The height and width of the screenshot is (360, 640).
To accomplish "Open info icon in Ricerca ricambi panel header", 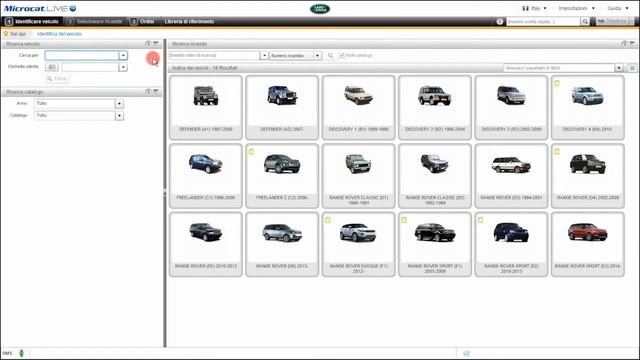I will [624, 44].
